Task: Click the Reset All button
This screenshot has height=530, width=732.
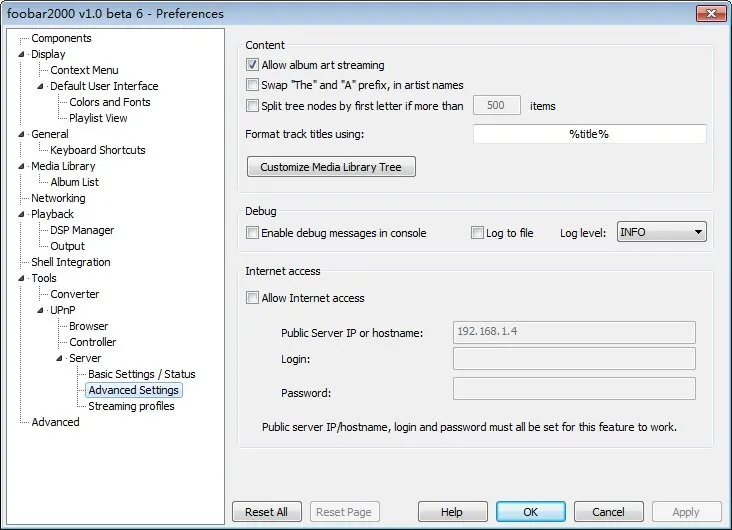Action: (267, 512)
